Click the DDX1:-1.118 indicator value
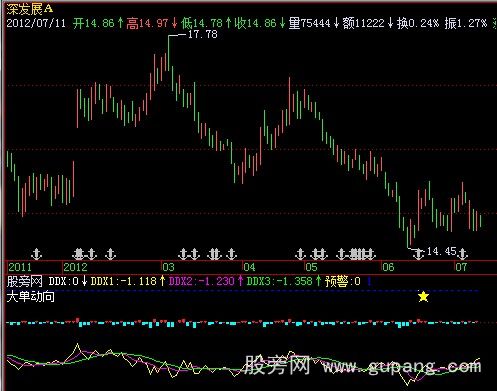Viewport: 497px width, 391px height. click(124, 281)
